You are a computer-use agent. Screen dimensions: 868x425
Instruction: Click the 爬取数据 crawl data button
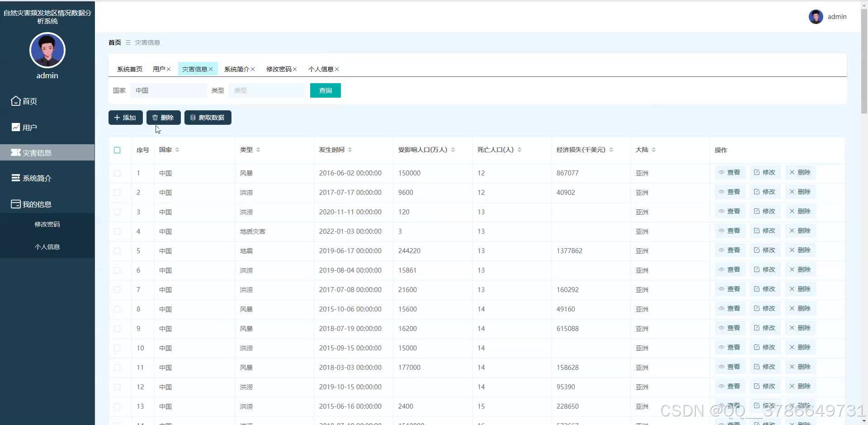click(x=208, y=118)
